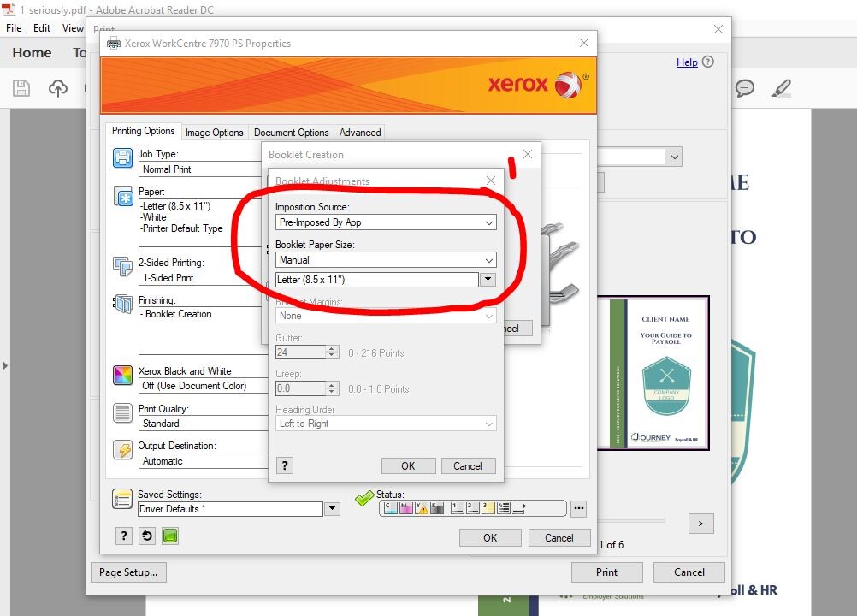Check the Magenta toner status icon
The height and width of the screenshot is (616, 857).
click(x=405, y=508)
